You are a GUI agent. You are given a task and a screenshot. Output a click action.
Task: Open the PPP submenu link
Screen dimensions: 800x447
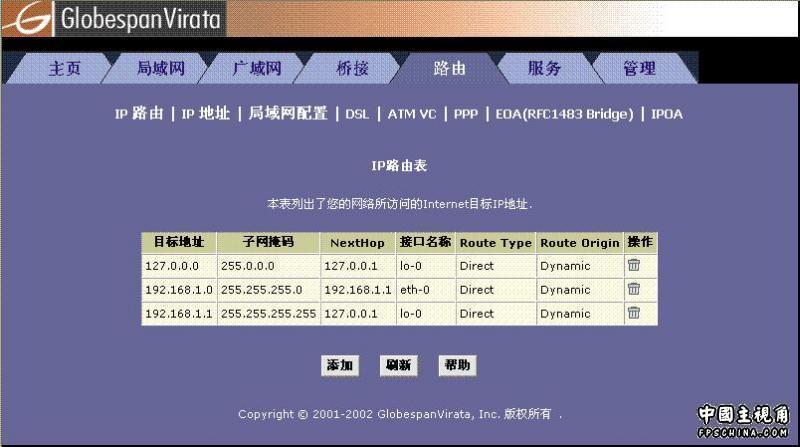point(466,114)
